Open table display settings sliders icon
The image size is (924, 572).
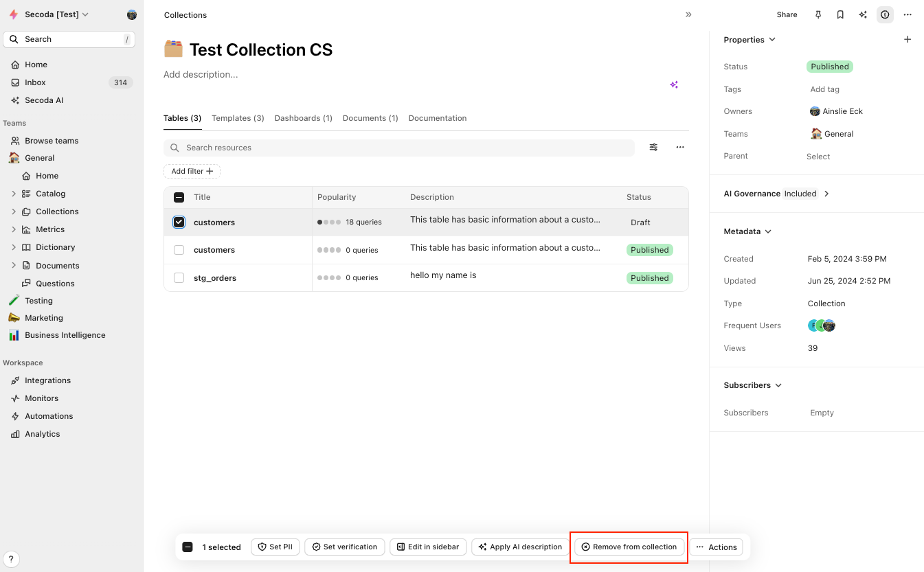tap(653, 147)
